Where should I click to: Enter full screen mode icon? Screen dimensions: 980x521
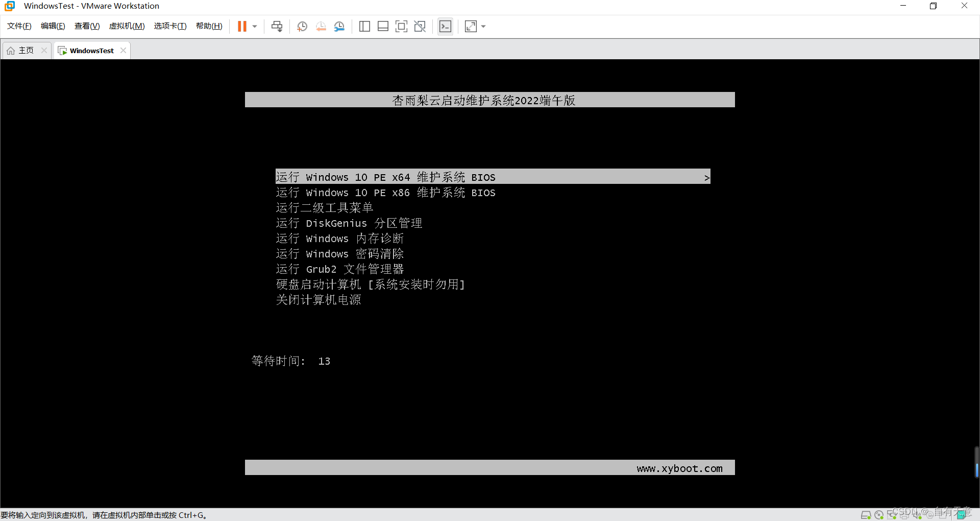click(x=402, y=26)
